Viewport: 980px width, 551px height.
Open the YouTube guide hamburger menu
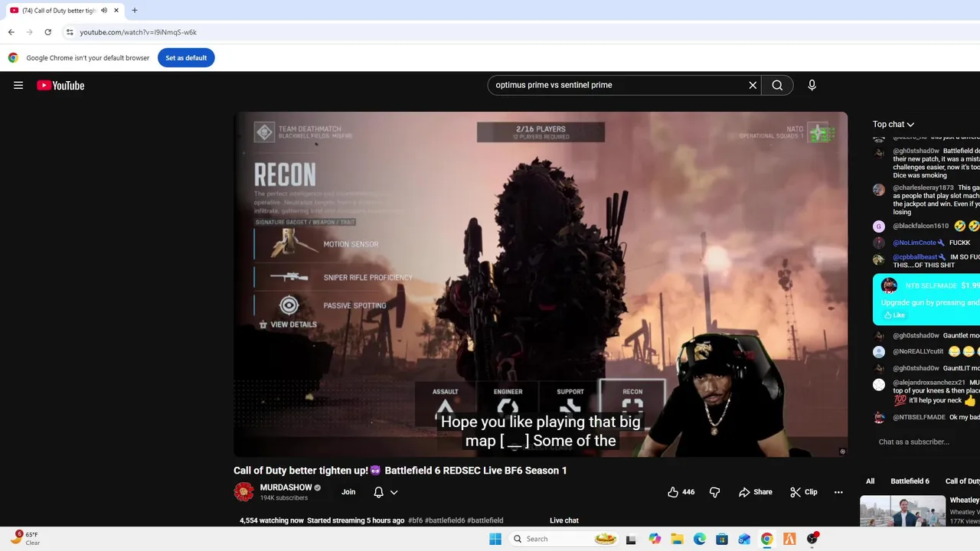pyautogui.click(x=18, y=85)
